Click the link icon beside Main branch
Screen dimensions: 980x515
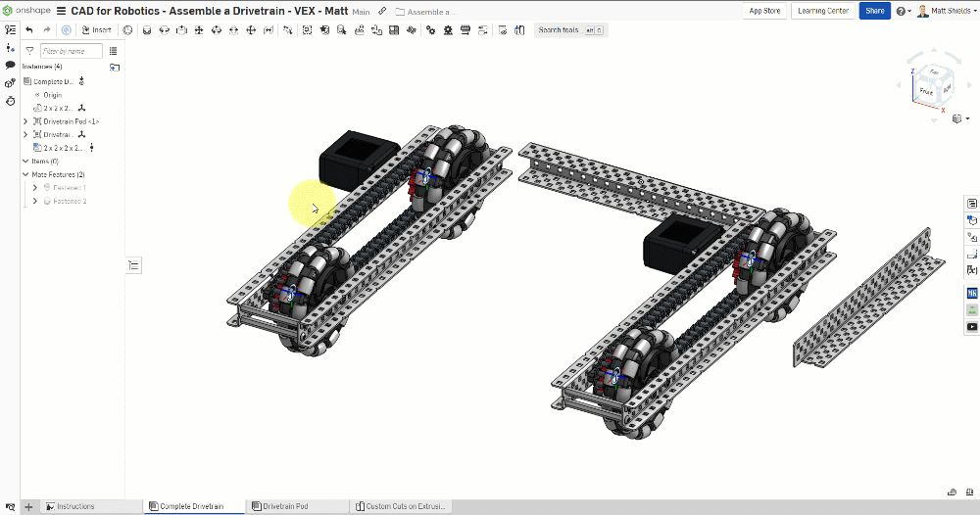(381, 11)
